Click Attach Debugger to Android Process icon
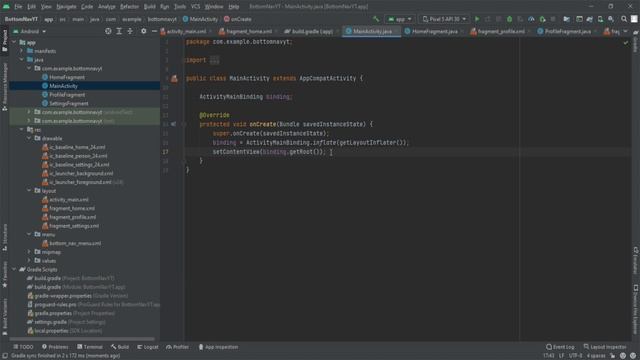 [x=542, y=19]
